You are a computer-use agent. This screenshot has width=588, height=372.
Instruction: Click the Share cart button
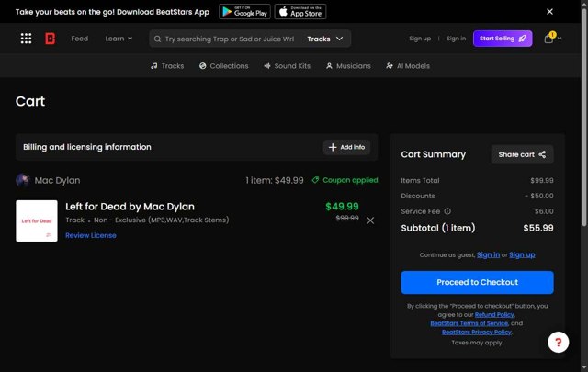click(x=522, y=154)
